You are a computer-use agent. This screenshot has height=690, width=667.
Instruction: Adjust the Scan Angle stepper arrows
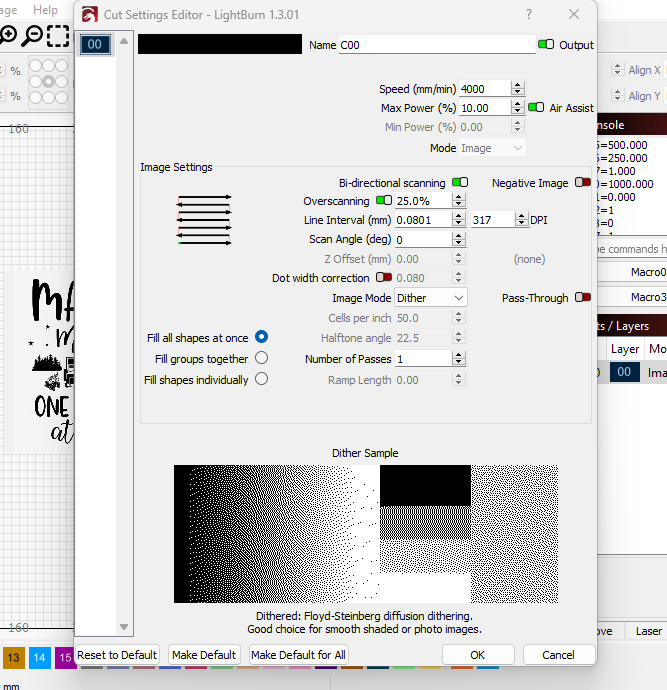pyautogui.click(x=458, y=239)
